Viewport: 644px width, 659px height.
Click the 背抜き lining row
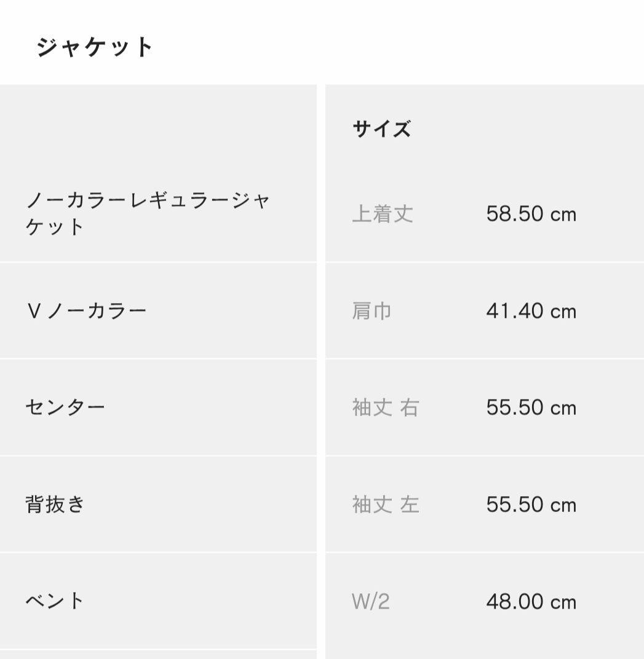[x=55, y=504]
